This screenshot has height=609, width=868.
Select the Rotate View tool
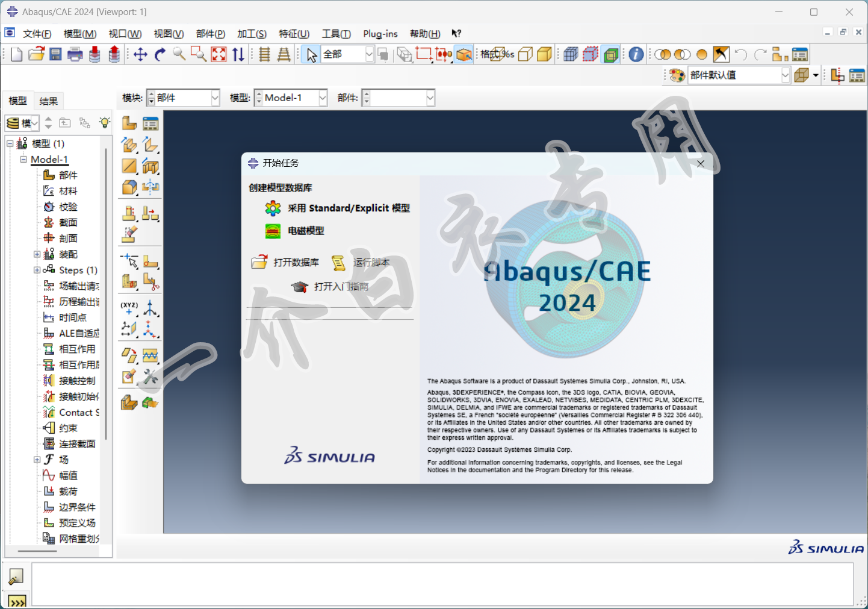click(160, 55)
